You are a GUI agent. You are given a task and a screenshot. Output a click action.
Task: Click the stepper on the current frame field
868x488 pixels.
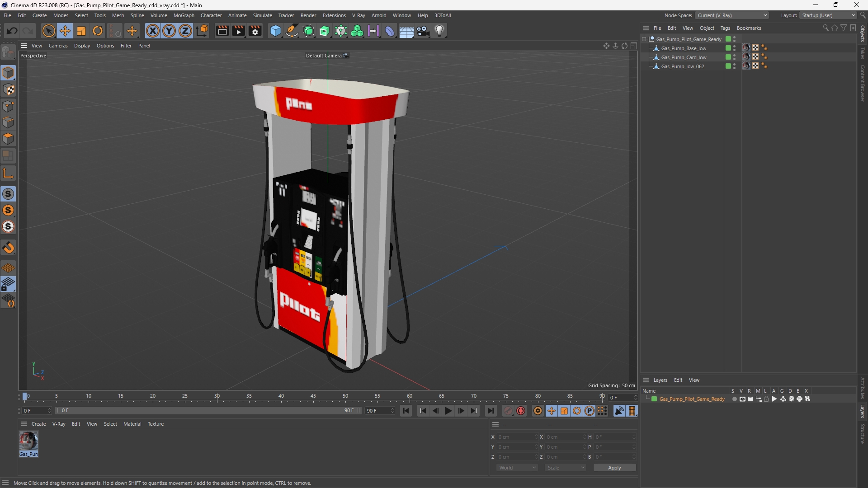636,398
